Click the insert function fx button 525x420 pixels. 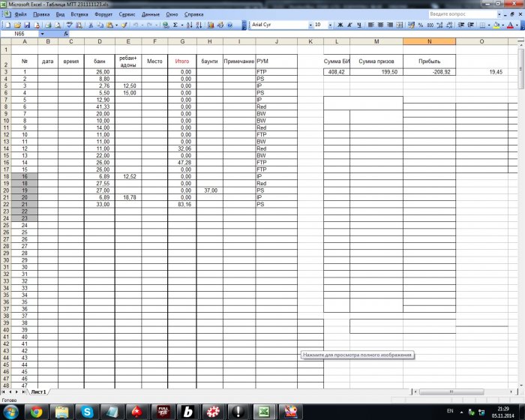(66, 34)
